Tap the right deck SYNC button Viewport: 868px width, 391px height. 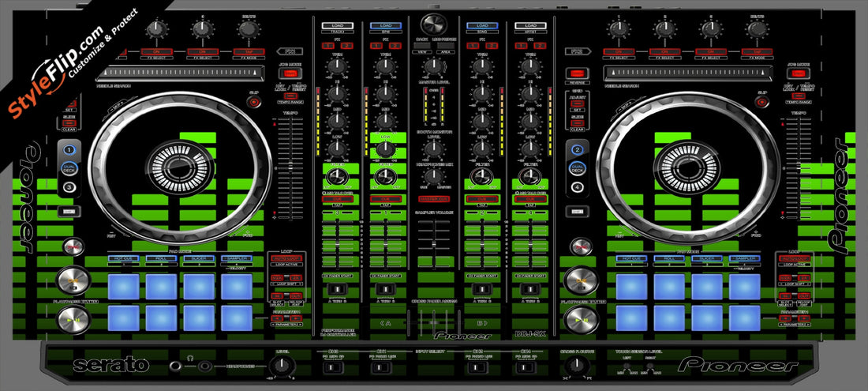click(581, 246)
